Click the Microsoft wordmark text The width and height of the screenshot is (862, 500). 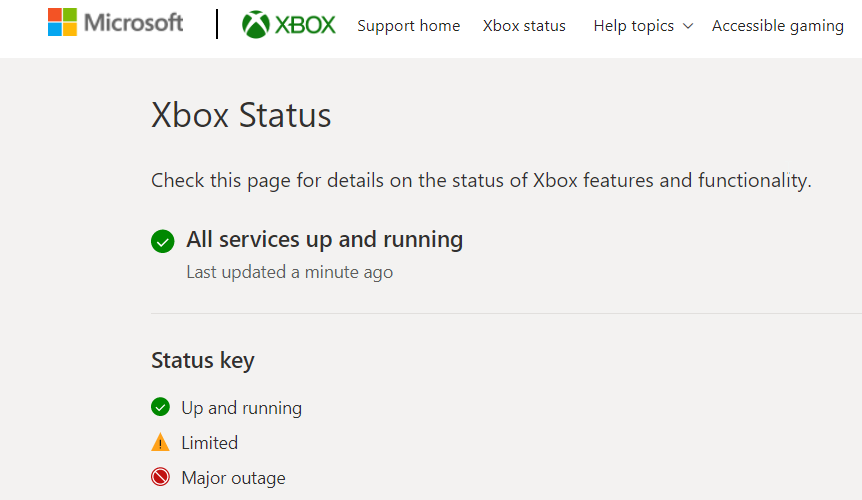click(134, 23)
